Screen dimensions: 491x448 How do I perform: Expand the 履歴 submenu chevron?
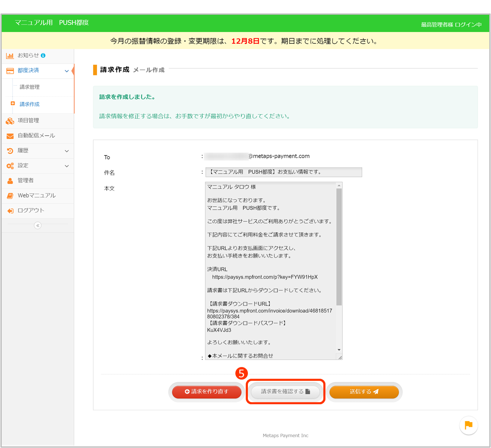(x=66, y=151)
